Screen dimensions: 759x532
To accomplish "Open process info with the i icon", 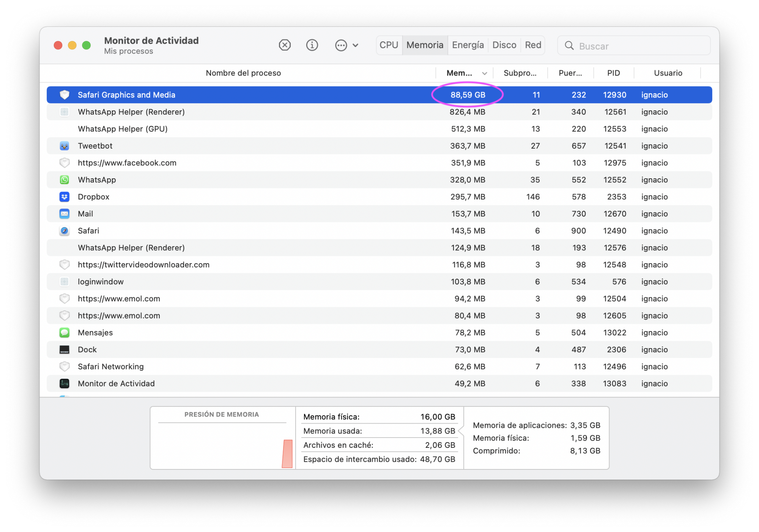I will click(312, 45).
